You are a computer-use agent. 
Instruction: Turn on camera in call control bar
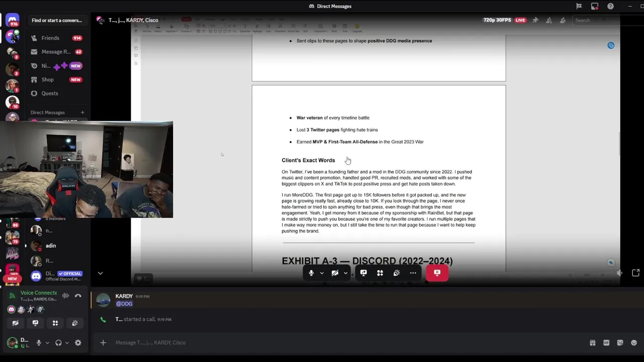click(335, 273)
